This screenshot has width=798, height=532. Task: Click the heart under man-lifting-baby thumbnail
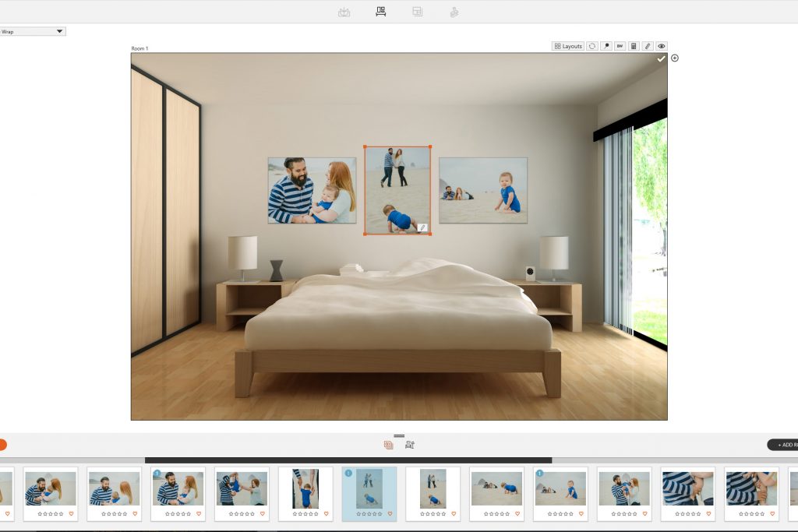click(x=263, y=513)
